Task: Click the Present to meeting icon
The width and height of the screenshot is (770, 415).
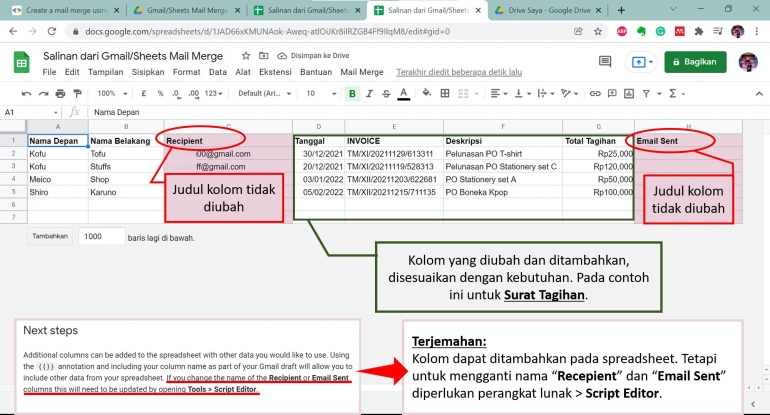Action: [x=641, y=62]
